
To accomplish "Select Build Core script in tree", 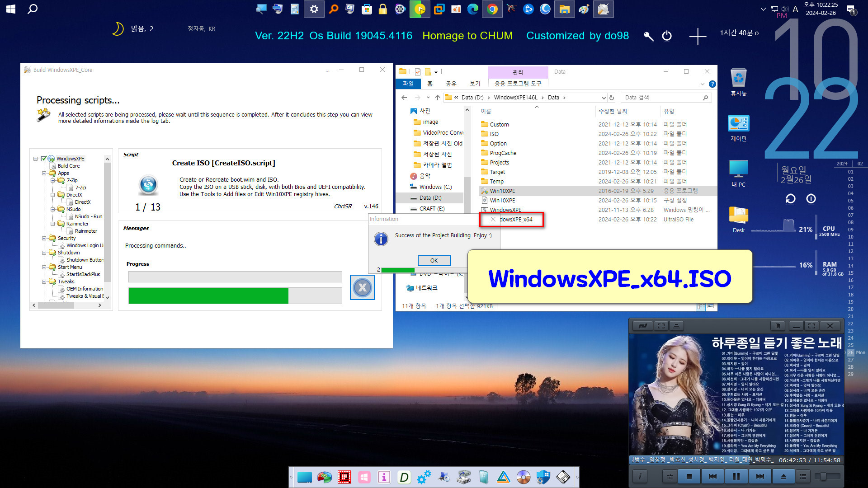I will [x=68, y=166].
